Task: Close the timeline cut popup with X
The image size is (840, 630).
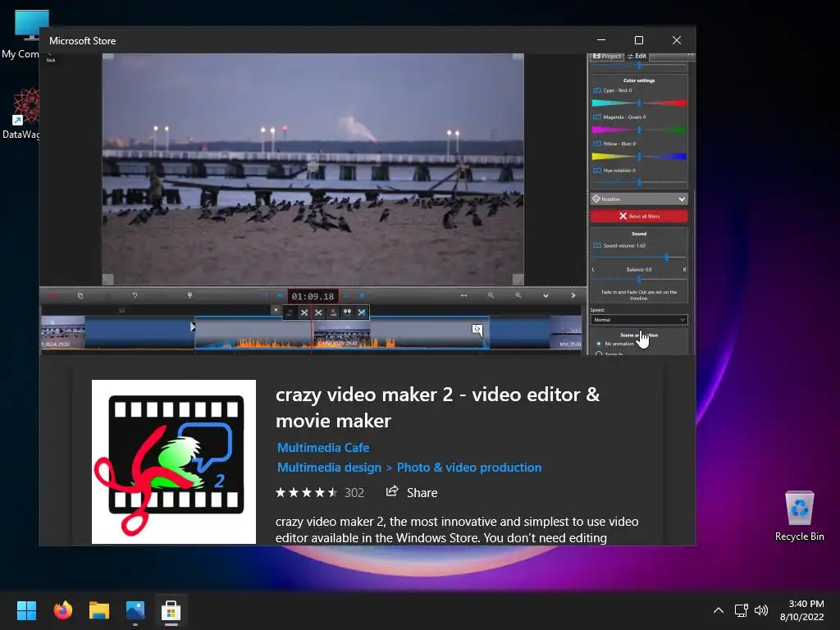Action: pos(276,310)
